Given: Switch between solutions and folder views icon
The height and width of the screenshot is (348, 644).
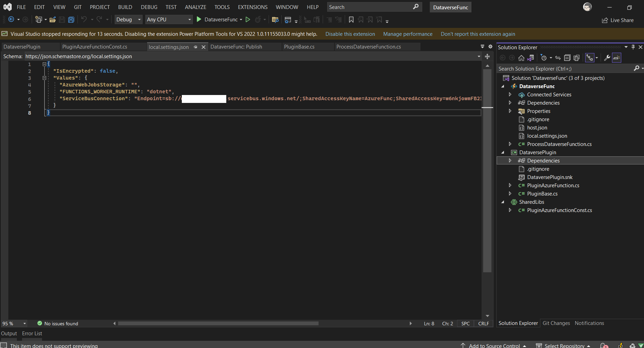Looking at the screenshot, I should pos(531,58).
